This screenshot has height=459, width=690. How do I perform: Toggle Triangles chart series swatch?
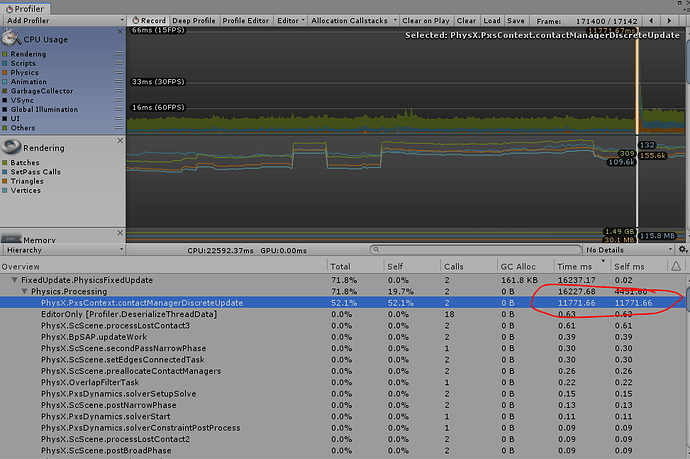point(5,181)
